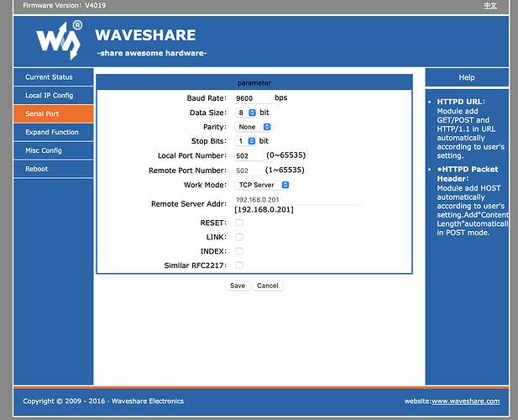This screenshot has height=420, width=518.
Task: Check the INDEX checkbox
Action: (239, 251)
